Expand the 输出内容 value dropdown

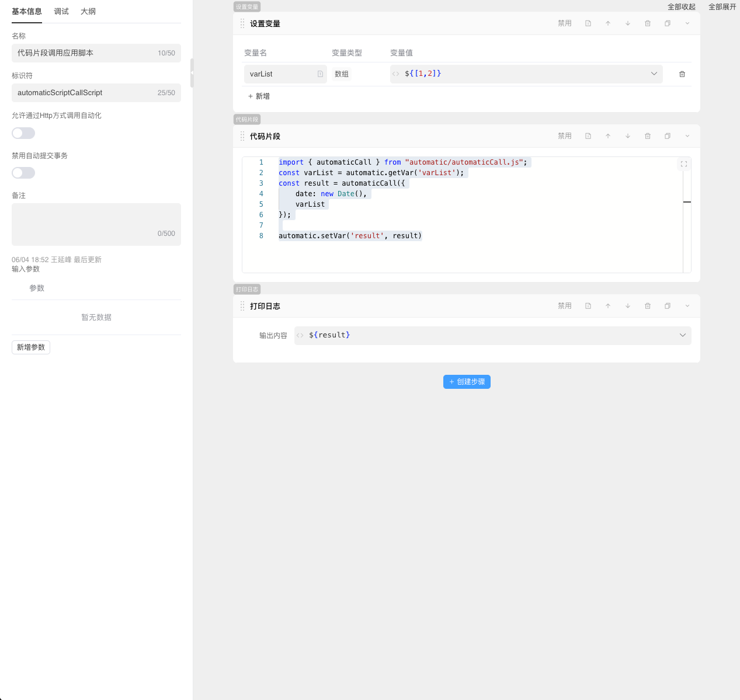coord(682,335)
